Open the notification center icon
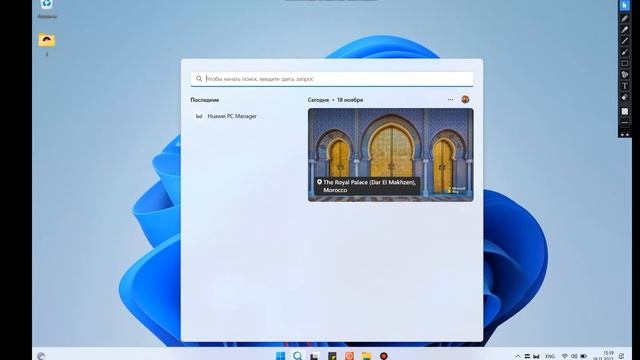 tap(622, 356)
